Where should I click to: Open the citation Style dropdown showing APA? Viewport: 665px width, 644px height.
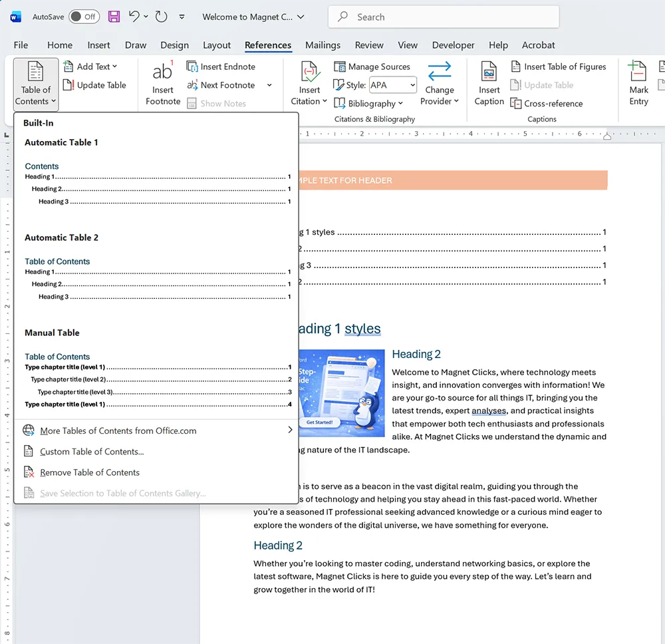[x=392, y=84]
